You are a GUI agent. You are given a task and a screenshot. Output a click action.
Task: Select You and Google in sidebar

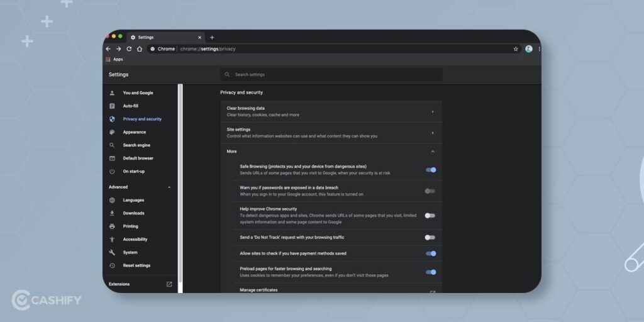pyautogui.click(x=138, y=93)
